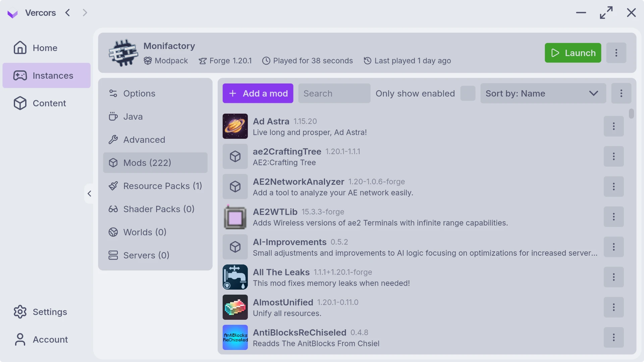The width and height of the screenshot is (644, 362).
Task: Open AE2WTLib's three-dot menu
Action: 614,217
